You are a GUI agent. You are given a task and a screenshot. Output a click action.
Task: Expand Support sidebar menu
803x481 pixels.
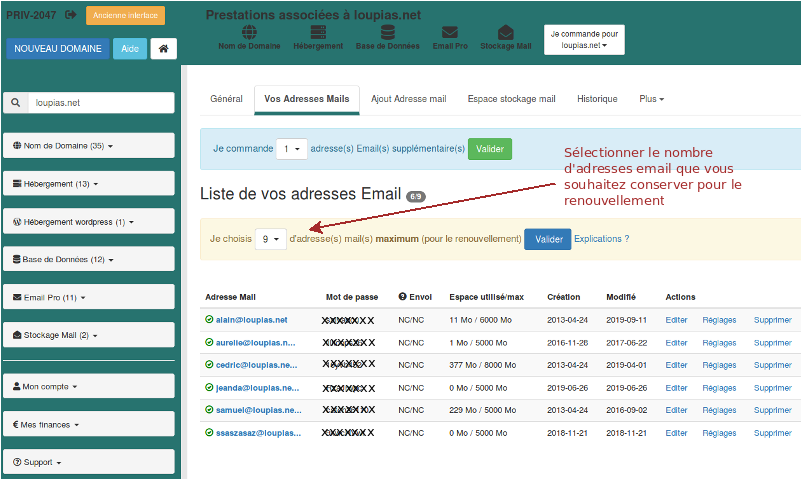point(89,462)
